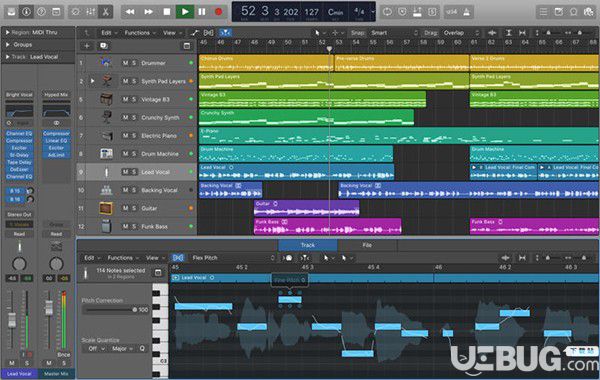Click the playhead marker in the ruler

tap(329, 49)
